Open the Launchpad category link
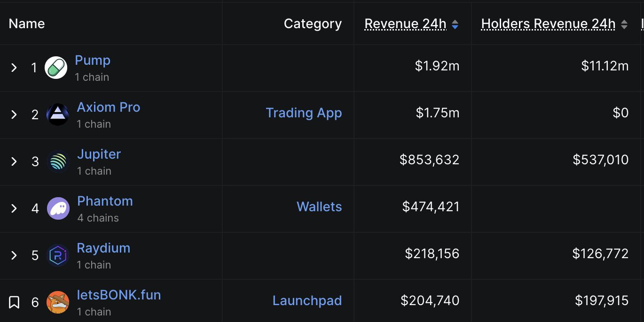The image size is (644, 322). click(x=307, y=301)
